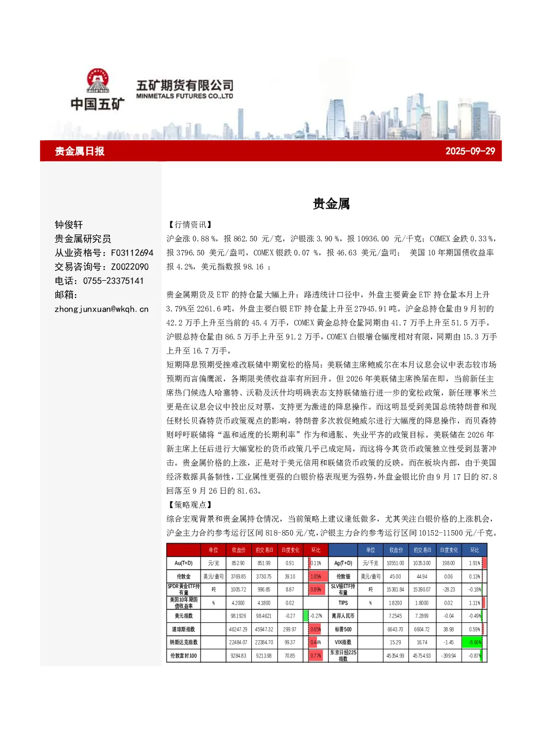Screen dimensions: 535x756
Task: Click the 纳斯达克指数 value 22484.07
Action: [x=238, y=642]
